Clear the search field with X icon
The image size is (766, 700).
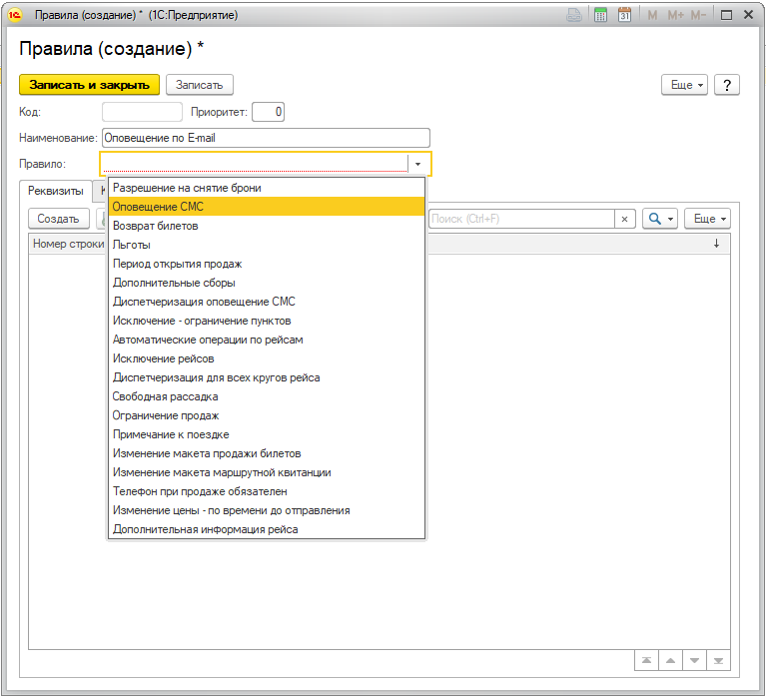pyautogui.click(x=625, y=219)
